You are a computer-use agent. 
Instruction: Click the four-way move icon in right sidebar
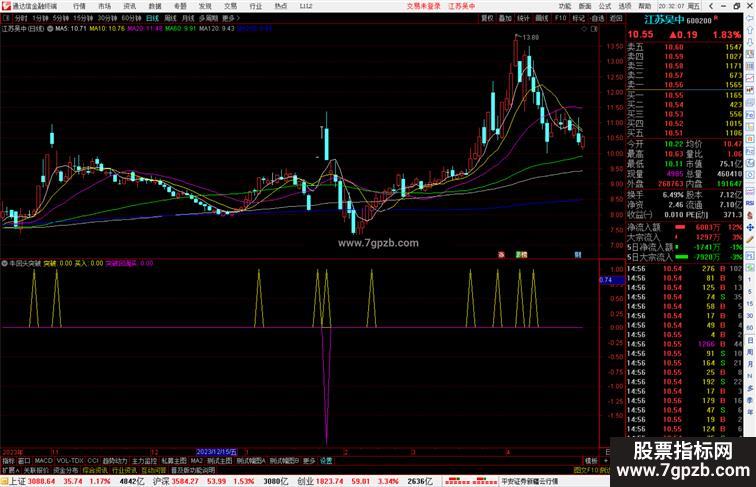(x=750, y=227)
